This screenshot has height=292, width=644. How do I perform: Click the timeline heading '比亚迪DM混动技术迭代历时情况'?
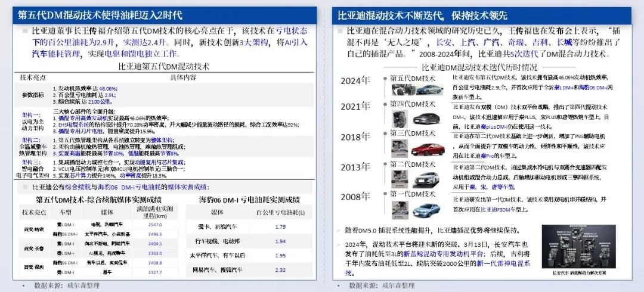479,67
